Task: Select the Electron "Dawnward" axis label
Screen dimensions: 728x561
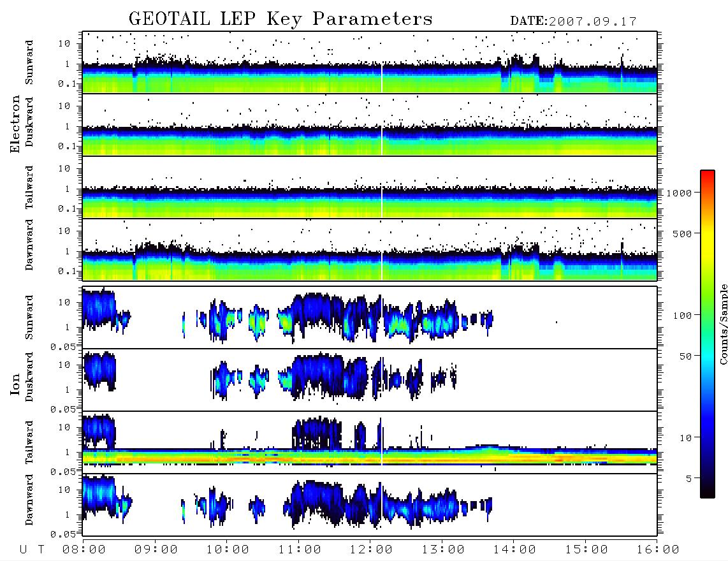Action: click(29, 245)
